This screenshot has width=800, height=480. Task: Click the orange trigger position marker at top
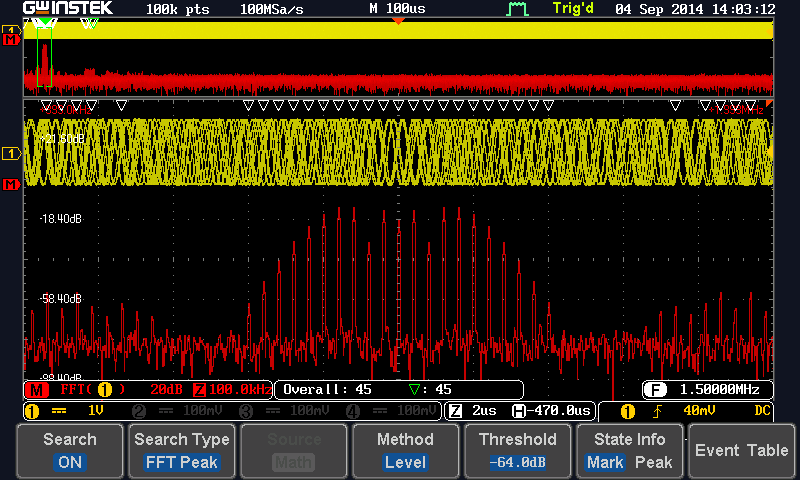pos(398,21)
